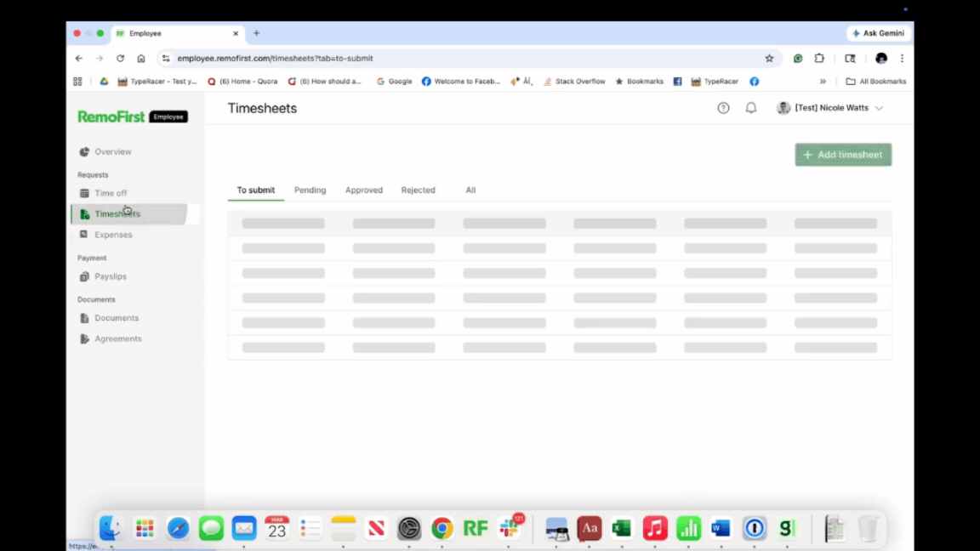Open Slack from the dock
Viewport: 980px width, 551px height.
[x=509, y=527]
